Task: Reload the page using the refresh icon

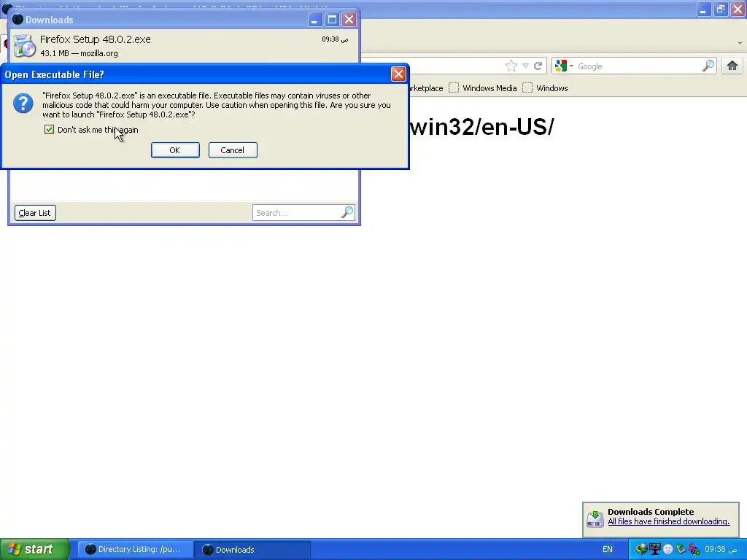Action: click(x=538, y=66)
